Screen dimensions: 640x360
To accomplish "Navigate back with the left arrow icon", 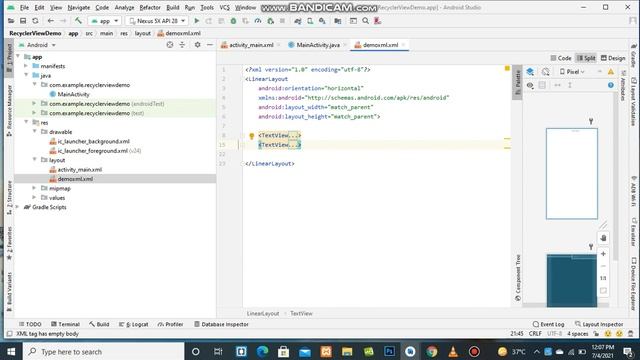I will click(51, 21).
